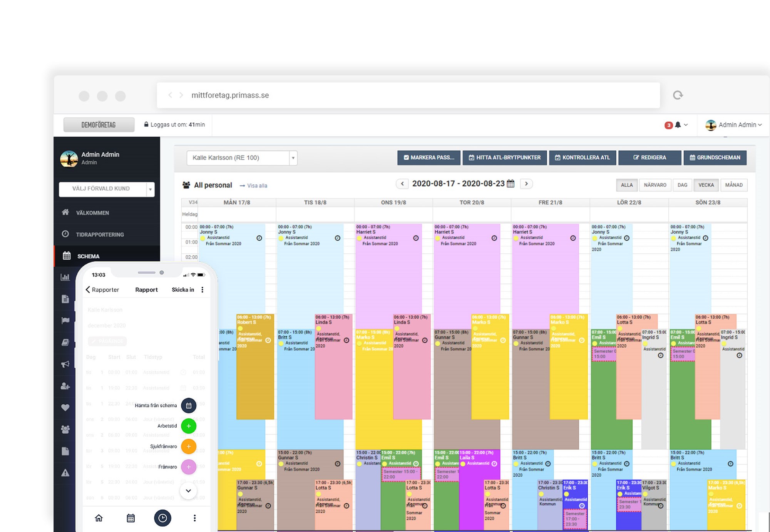
Task: Go to Välkommen in the sidebar
Action: pyautogui.click(x=92, y=213)
